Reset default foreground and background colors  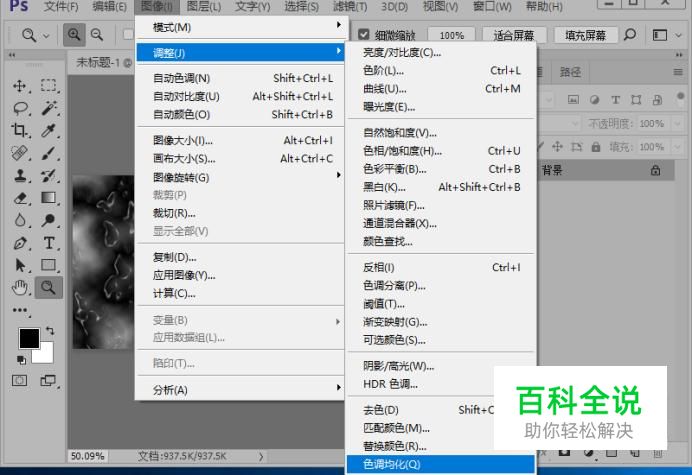[21, 360]
